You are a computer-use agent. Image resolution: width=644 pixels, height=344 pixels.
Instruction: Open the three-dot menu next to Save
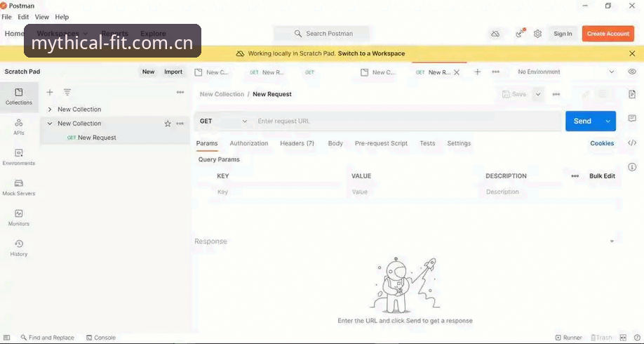click(556, 94)
